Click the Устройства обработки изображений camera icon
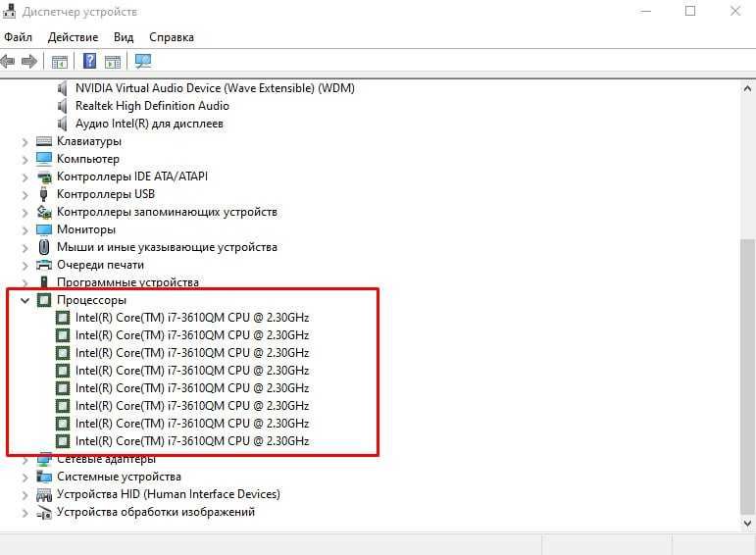 44,512
